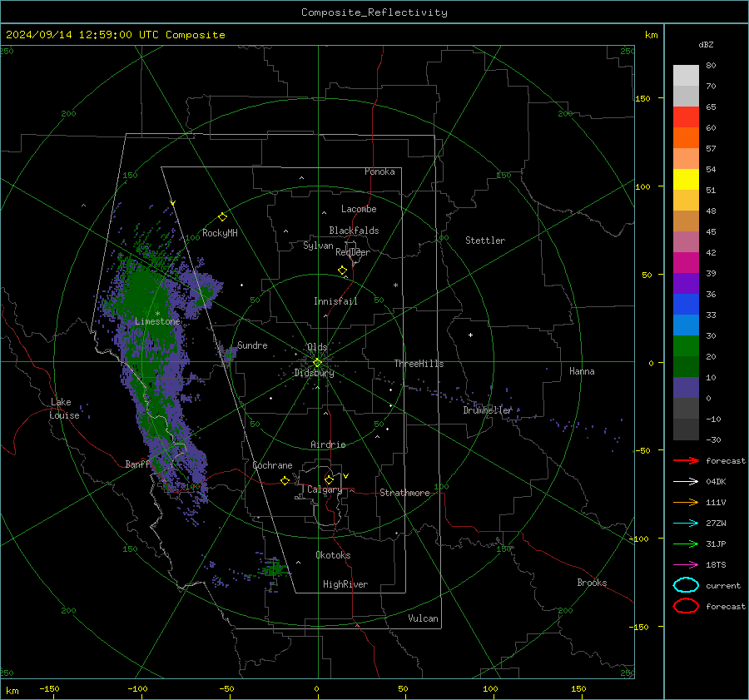Click the asterisk marker above Limestone
The height and width of the screenshot is (700, 749).
[x=157, y=314]
